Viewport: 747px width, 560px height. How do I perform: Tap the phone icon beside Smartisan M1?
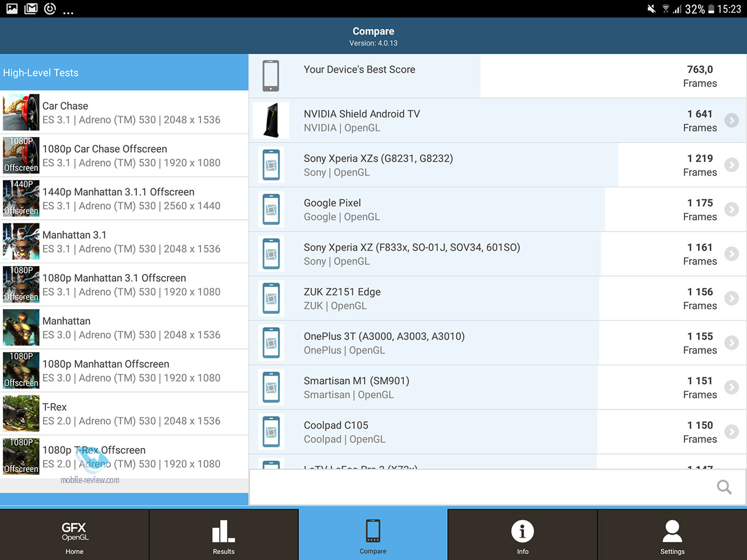[271, 387]
